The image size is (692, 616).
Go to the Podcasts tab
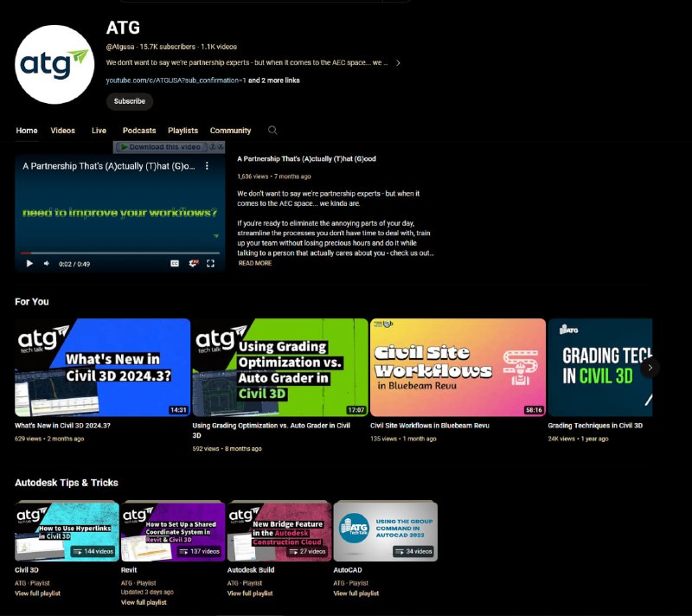[x=139, y=131]
